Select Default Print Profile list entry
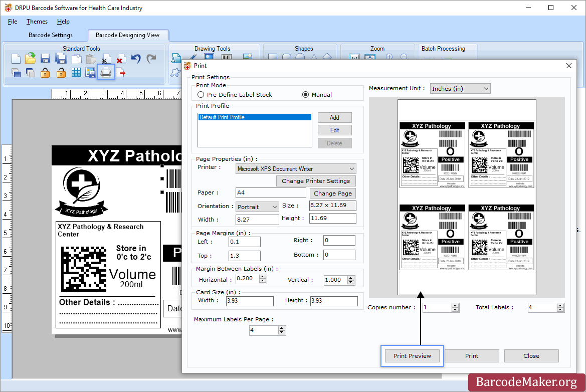The height and width of the screenshot is (392, 586). coord(255,117)
